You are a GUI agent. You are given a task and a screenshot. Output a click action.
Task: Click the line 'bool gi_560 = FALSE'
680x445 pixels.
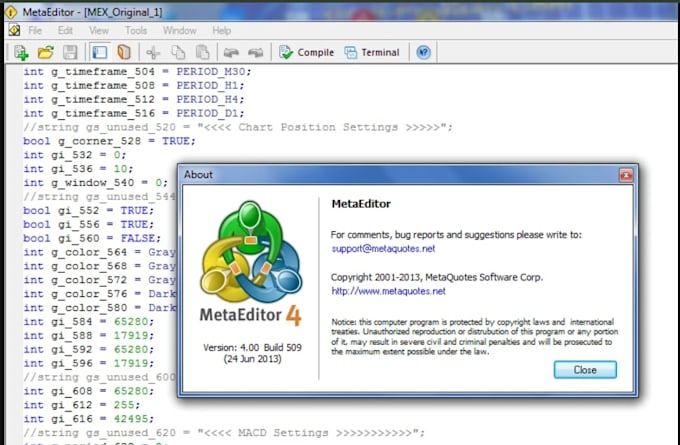pyautogui.click(x=92, y=238)
